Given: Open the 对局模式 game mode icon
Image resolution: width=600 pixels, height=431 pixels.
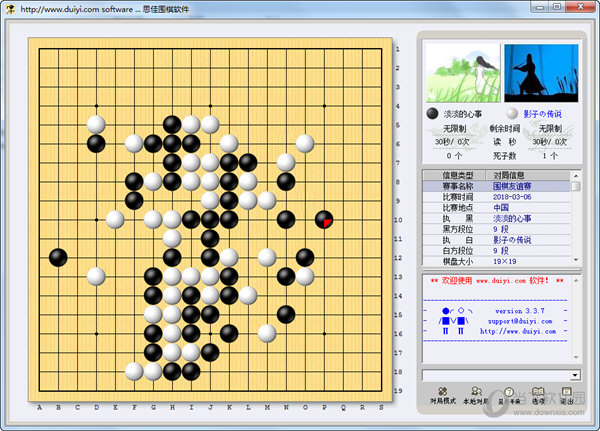Looking at the screenshot, I should (x=443, y=395).
